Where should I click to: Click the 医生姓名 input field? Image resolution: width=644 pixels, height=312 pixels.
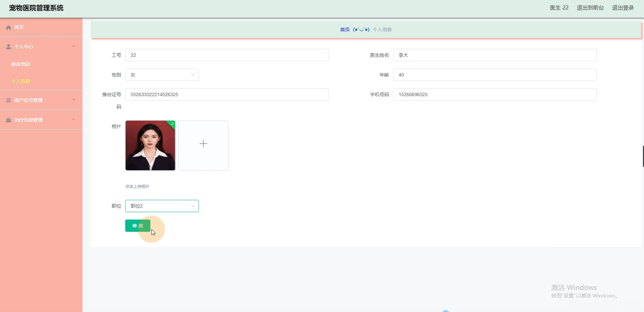[495, 55]
